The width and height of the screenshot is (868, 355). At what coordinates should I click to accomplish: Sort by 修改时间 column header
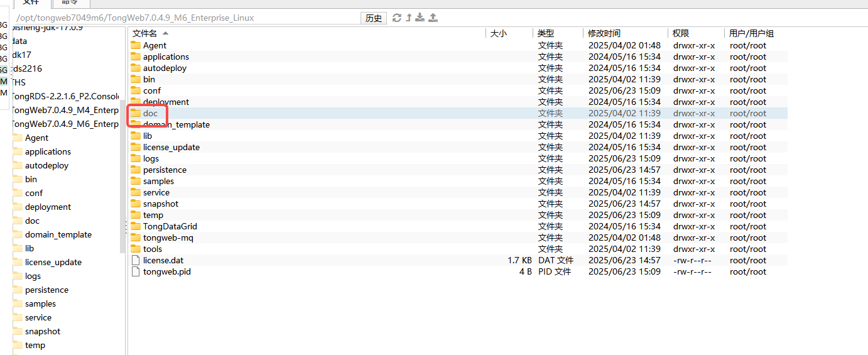604,33
